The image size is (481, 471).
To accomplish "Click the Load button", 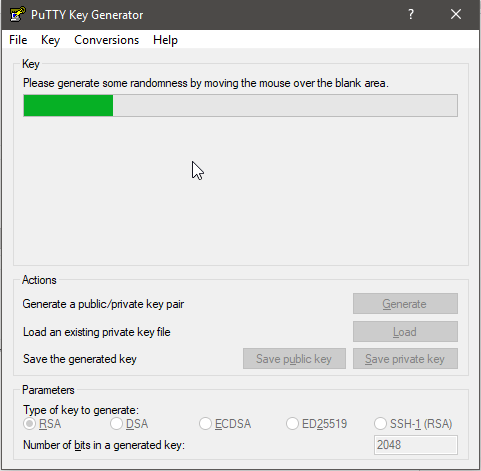I will click(x=405, y=332).
